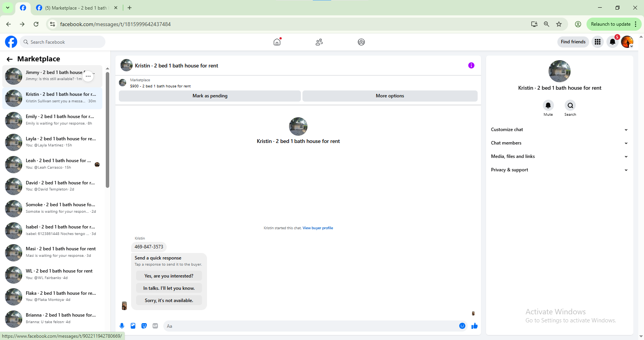Go to Facebook Home feed icon
644x340 pixels.
click(277, 42)
